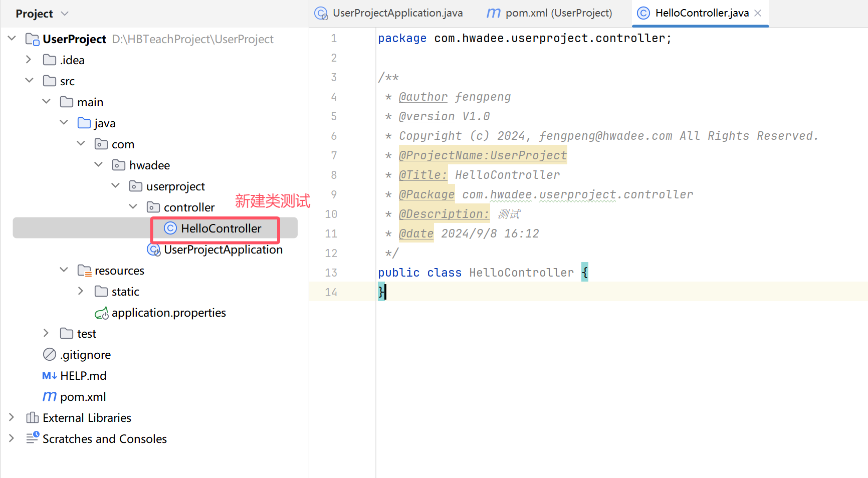Open the Project view dropdown arrow
Image resolution: width=868 pixels, height=478 pixels.
pyautogui.click(x=64, y=14)
